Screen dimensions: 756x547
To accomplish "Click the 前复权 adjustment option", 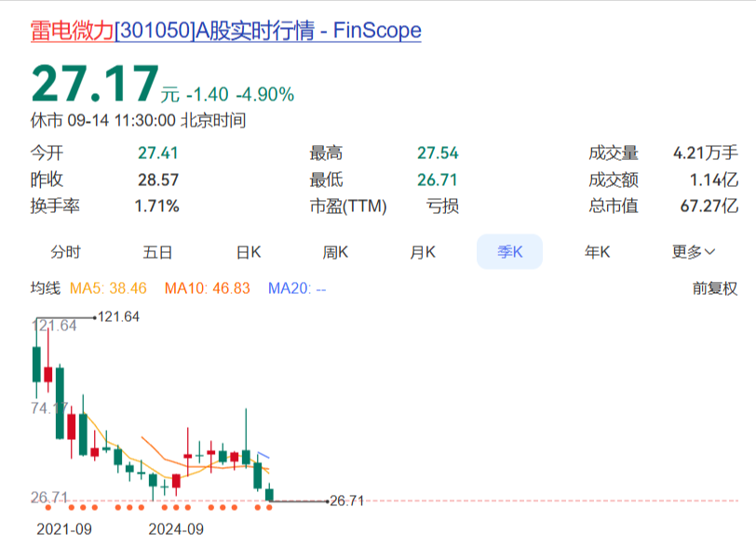I will click(x=715, y=288).
